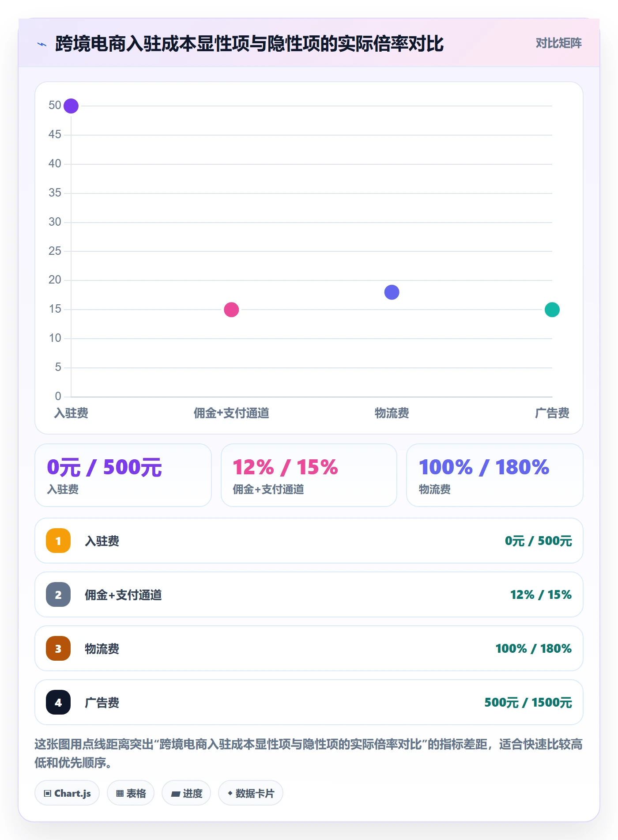
Task: Click the grid icon in the 表格 tag
Action: (120, 793)
